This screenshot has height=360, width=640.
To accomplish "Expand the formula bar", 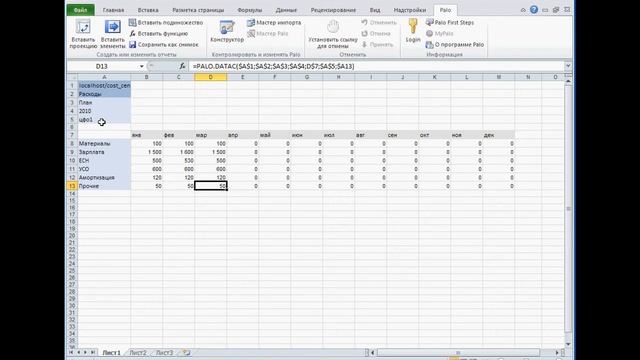I will click(568, 66).
